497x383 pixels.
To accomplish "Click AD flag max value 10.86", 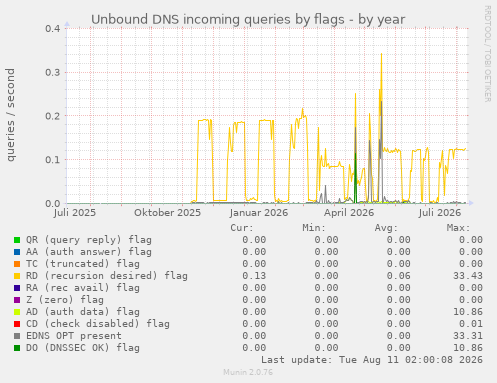I will coord(468,312).
